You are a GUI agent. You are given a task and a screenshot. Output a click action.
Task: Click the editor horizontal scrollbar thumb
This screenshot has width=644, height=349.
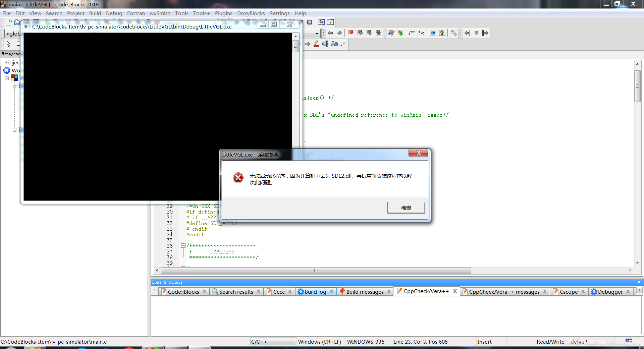316,270
